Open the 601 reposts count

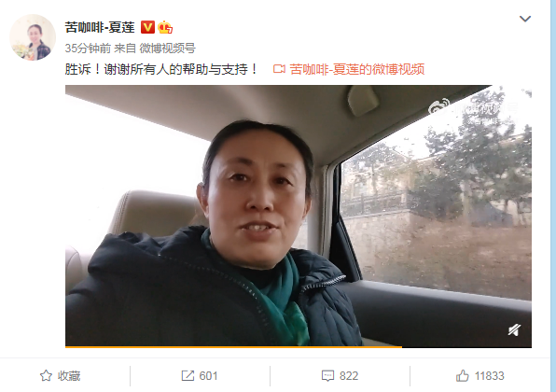click(x=208, y=376)
